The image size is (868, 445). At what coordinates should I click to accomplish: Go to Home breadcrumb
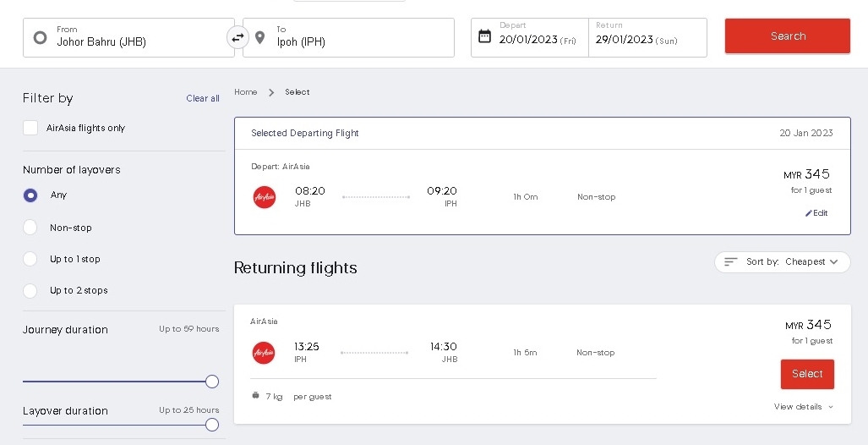[x=246, y=92]
